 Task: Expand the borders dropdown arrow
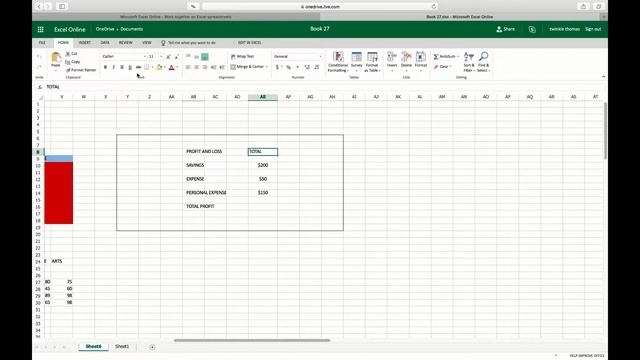153,67
